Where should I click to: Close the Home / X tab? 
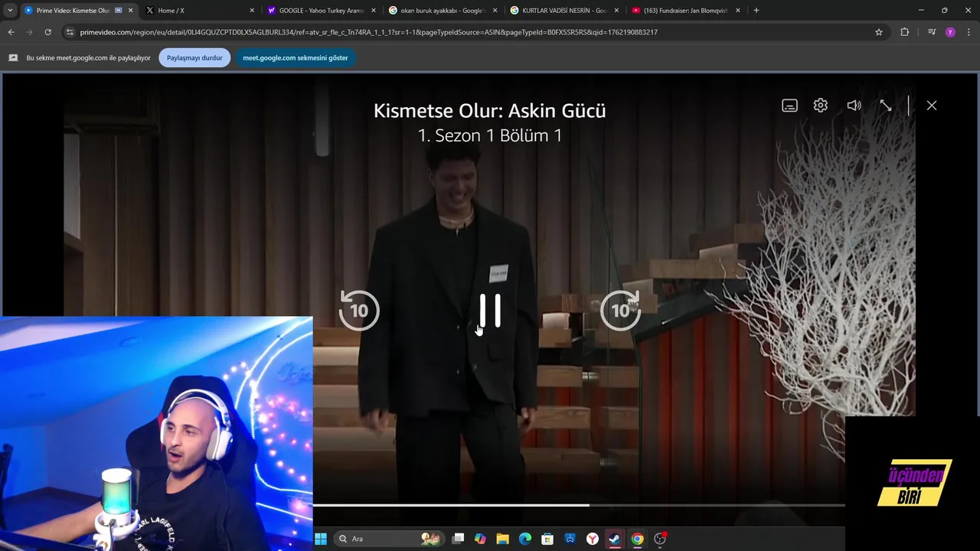252,11
